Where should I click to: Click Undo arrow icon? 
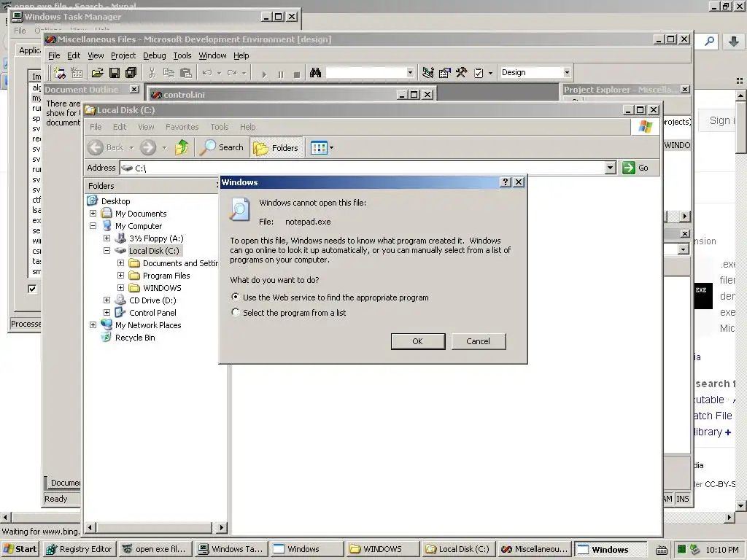click(207, 73)
